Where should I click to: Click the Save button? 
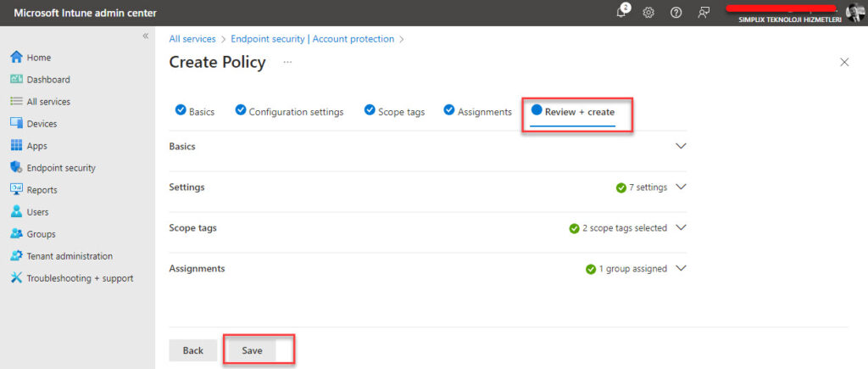pyautogui.click(x=252, y=350)
